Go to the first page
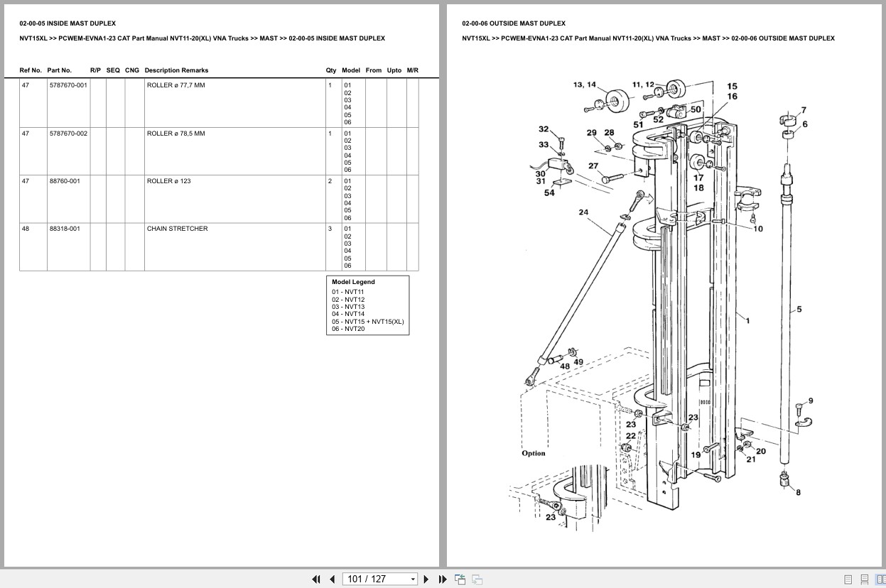 316,579
